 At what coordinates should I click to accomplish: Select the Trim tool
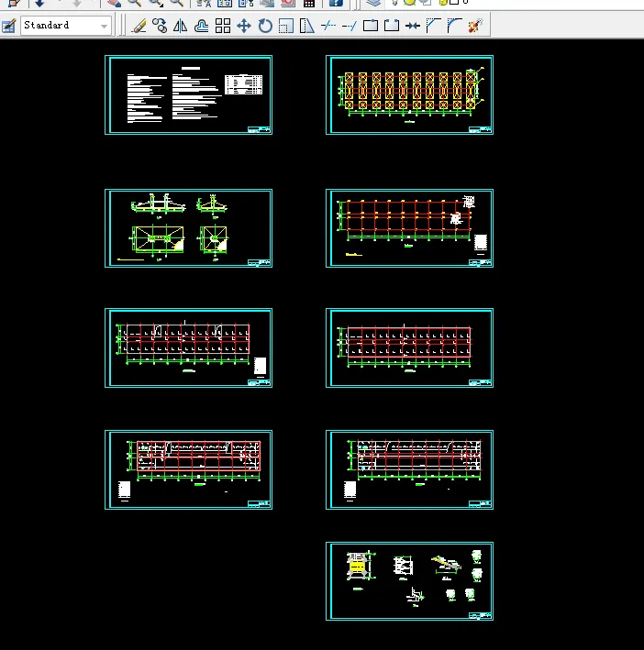pyautogui.click(x=328, y=26)
